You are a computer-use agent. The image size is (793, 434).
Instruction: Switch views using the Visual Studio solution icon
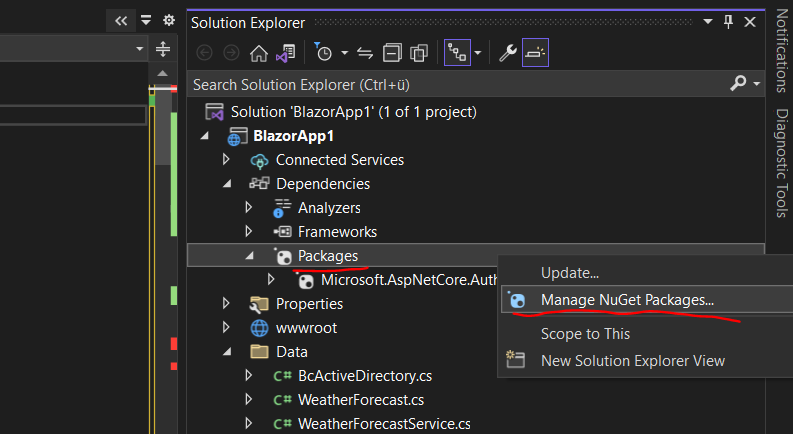coord(286,53)
